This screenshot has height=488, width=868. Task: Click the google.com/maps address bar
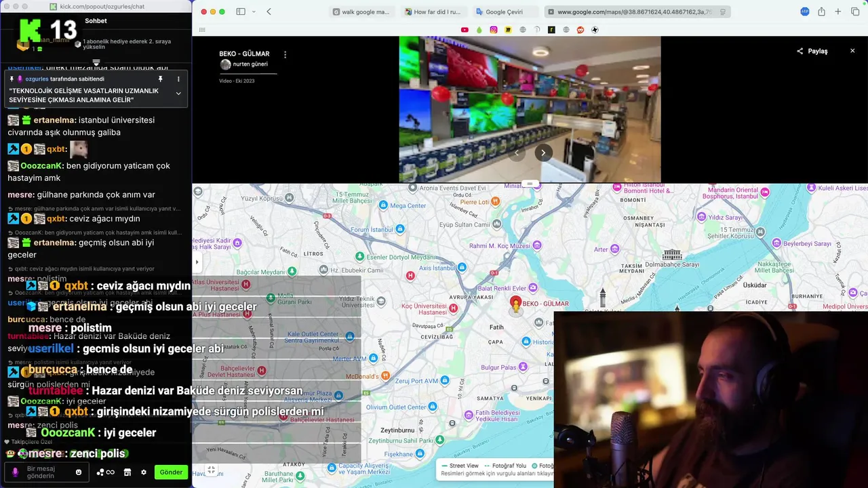pyautogui.click(x=638, y=12)
